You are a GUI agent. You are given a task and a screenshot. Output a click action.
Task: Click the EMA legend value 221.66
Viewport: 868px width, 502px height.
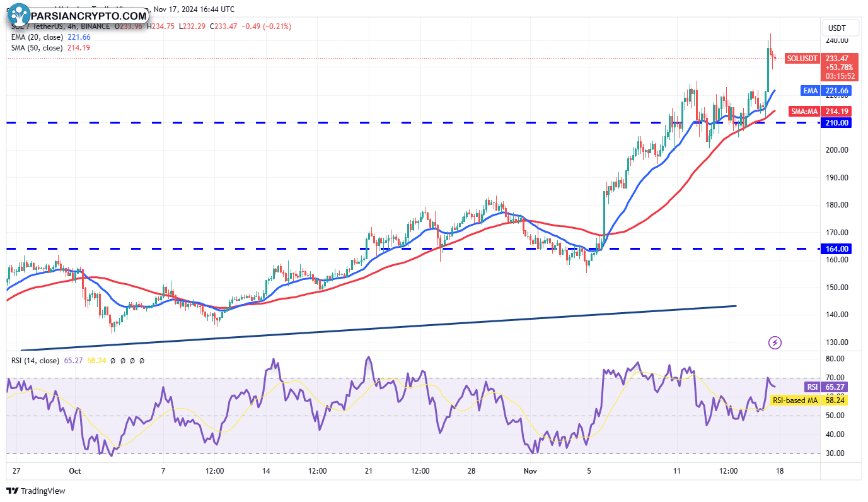coord(79,37)
